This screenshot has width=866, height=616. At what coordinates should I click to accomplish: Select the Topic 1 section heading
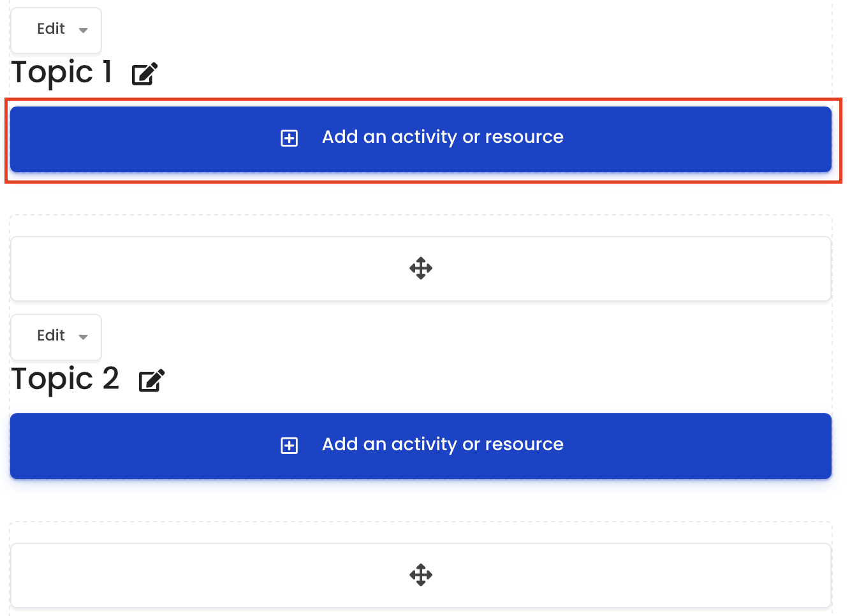click(x=62, y=72)
